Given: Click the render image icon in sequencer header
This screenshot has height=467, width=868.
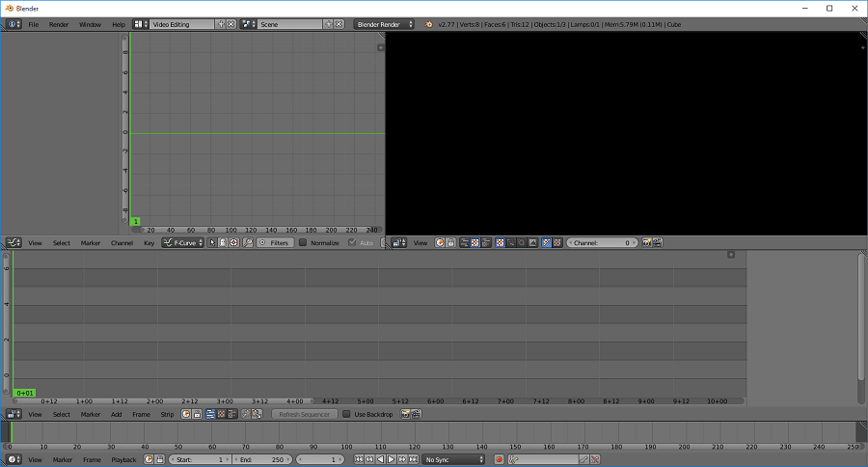Looking at the screenshot, I should pyautogui.click(x=405, y=414).
